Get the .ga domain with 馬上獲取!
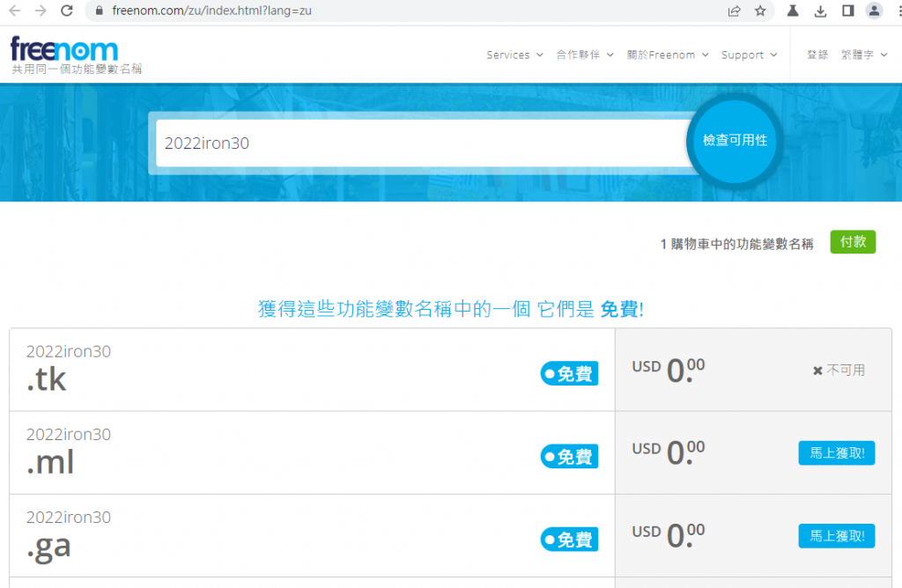This screenshot has width=902, height=588. pyautogui.click(x=837, y=536)
